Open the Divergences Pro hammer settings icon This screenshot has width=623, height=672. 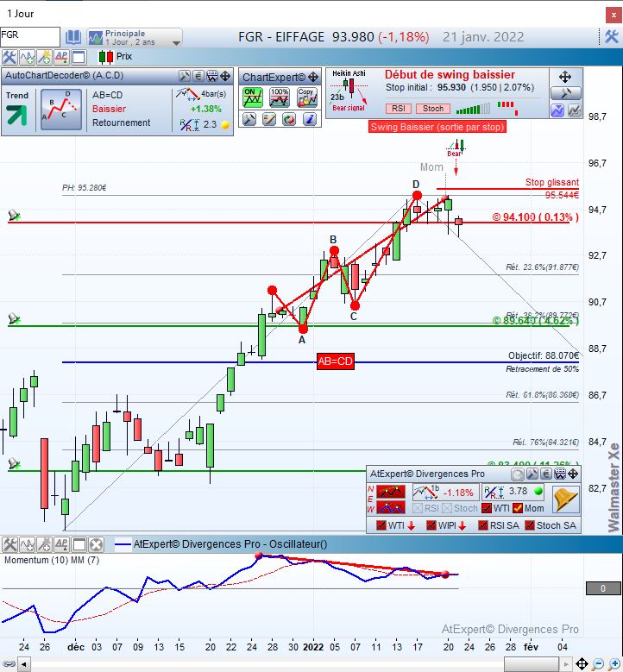point(532,474)
